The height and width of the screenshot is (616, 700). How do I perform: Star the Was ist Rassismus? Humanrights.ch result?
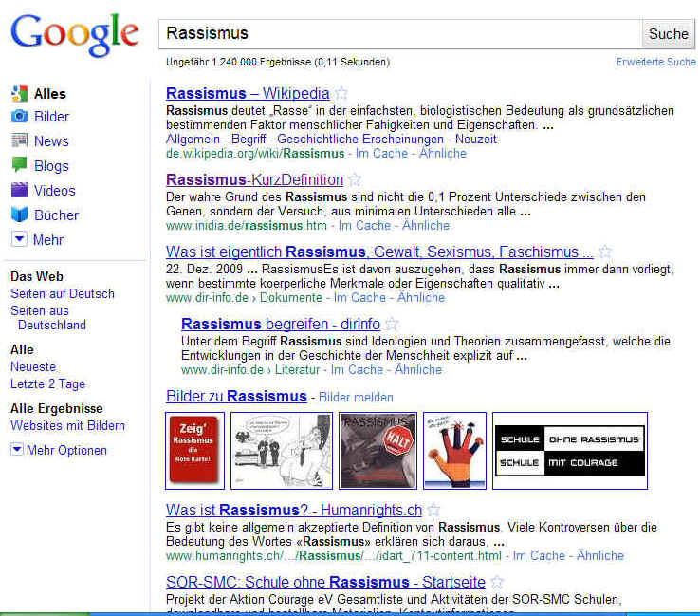click(x=433, y=510)
